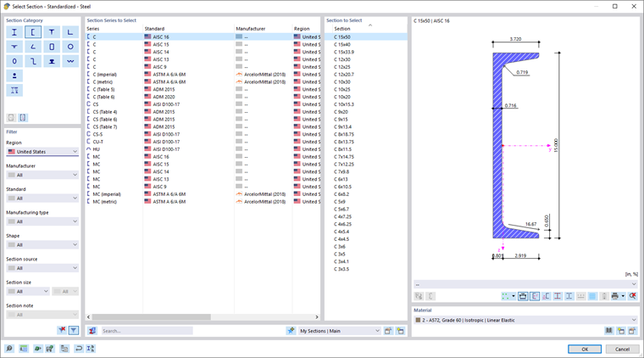Open the print options dropdown arrow
644x358 pixels.
[623, 296]
